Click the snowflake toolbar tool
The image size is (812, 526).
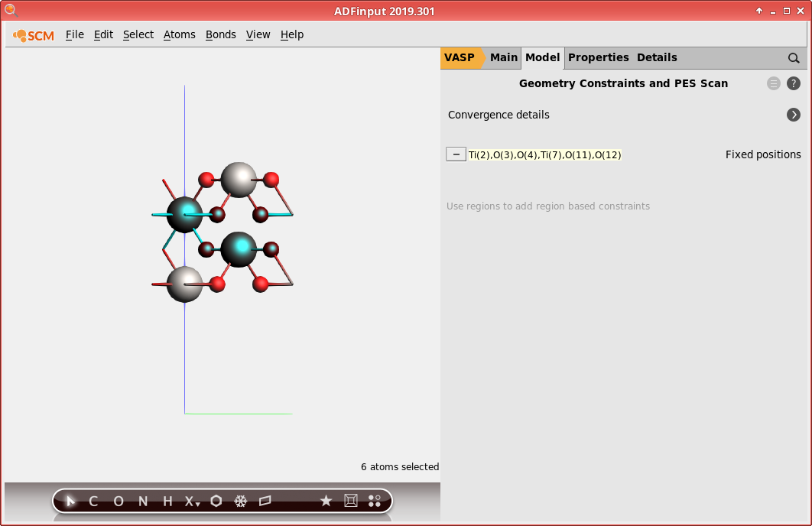[x=240, y=501]
